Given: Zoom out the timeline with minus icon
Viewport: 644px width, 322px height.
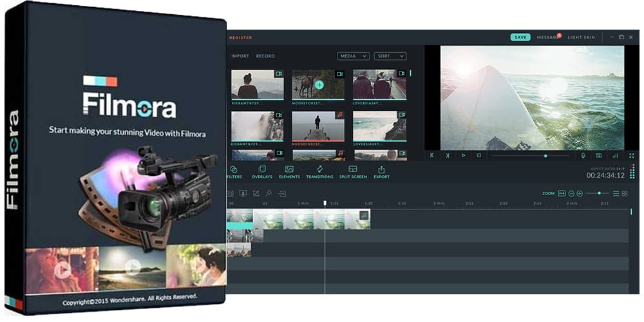Looking at the screenshot, I should pyautogui.click(x=571, y=193).
